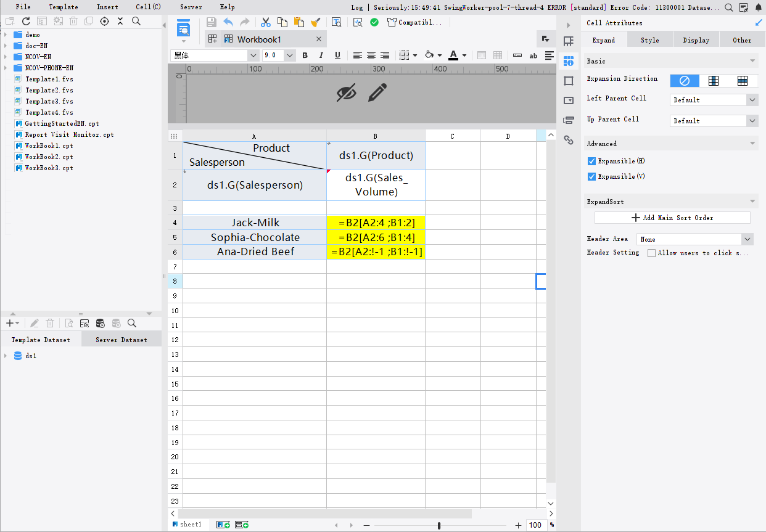Uncheck Expansible(V) option
The height and width of the screenshot is (532, 766).
click(591, 176)
